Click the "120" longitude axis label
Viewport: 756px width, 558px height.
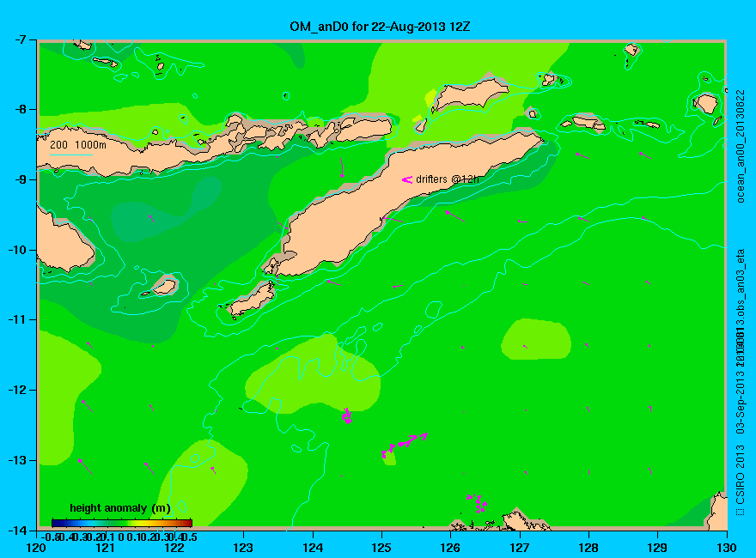click(x=37, y=548)
